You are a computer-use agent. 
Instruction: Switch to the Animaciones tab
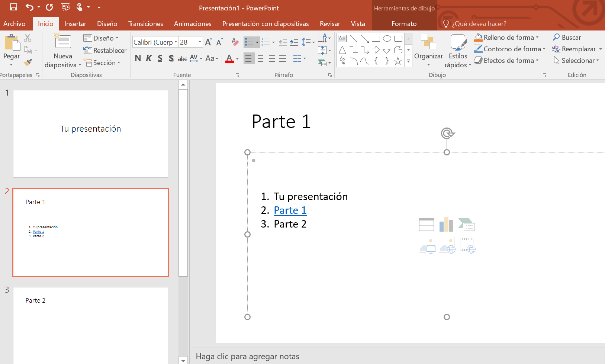pos(193,24)
